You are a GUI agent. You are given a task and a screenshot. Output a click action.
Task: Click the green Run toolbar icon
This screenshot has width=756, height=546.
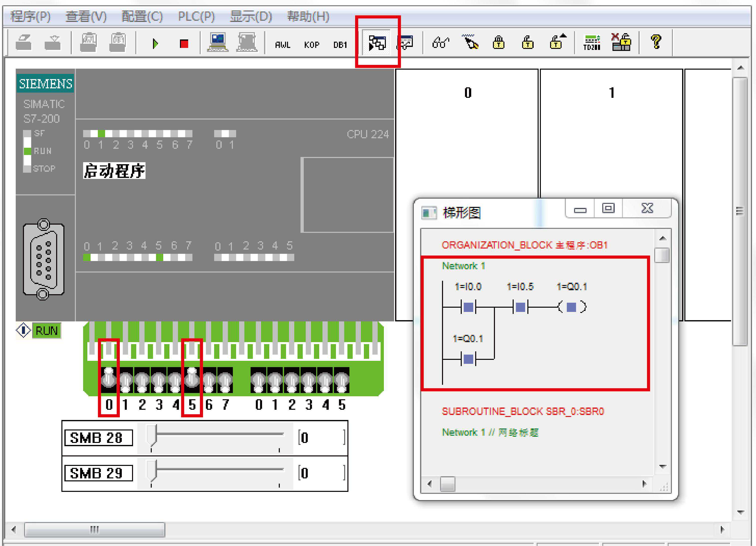click(155, 44)
